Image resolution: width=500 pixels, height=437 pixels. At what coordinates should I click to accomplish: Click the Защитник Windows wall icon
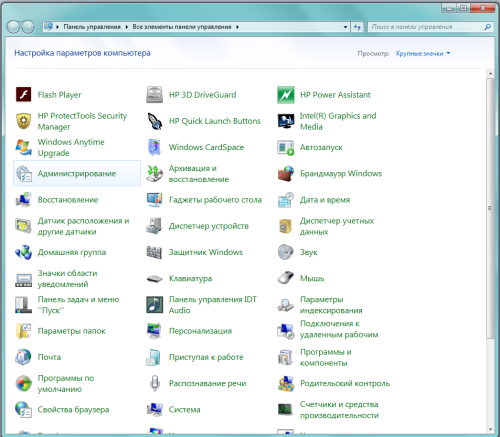tap(154, 252)
